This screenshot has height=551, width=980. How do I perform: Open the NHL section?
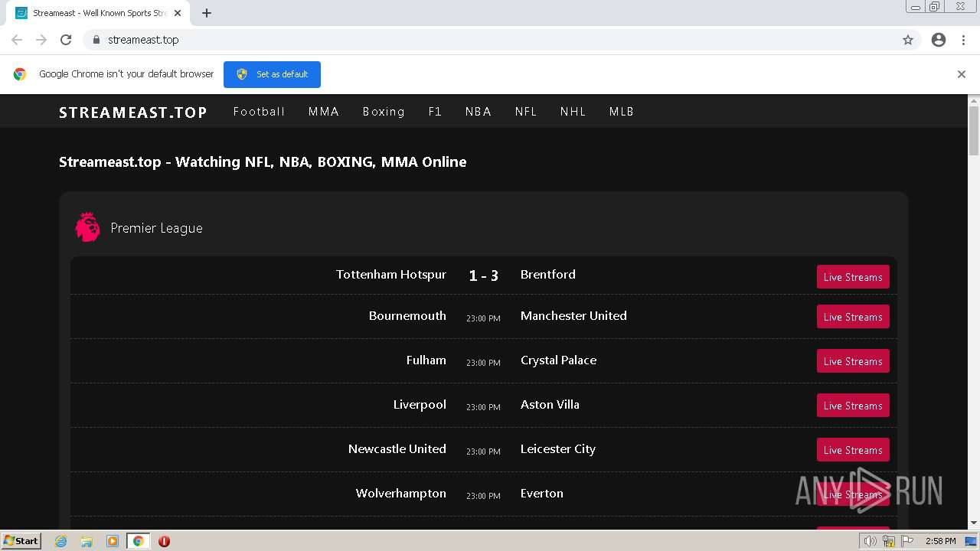[573, 112]
